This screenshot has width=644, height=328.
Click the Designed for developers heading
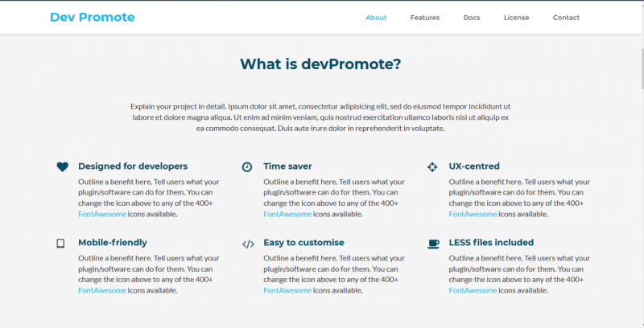click(x=133, y=166)
